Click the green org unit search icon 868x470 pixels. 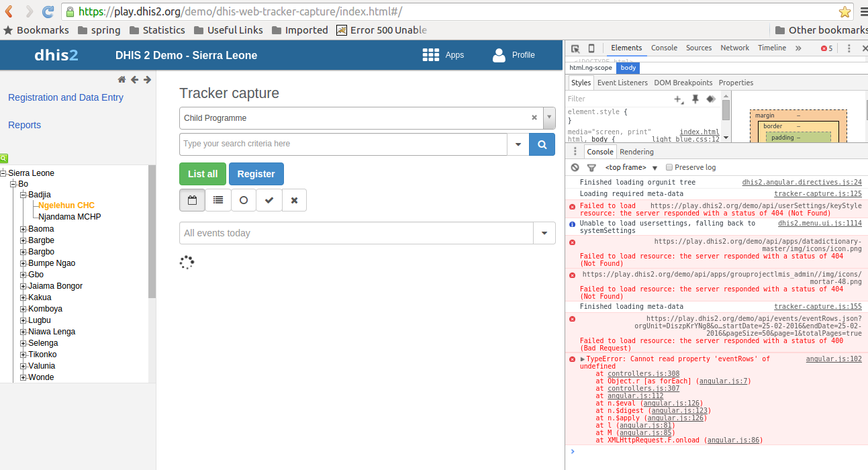[4, 158]
